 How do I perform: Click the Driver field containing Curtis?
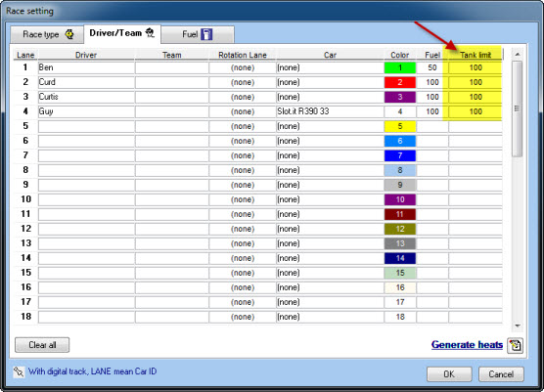(86, 97)
